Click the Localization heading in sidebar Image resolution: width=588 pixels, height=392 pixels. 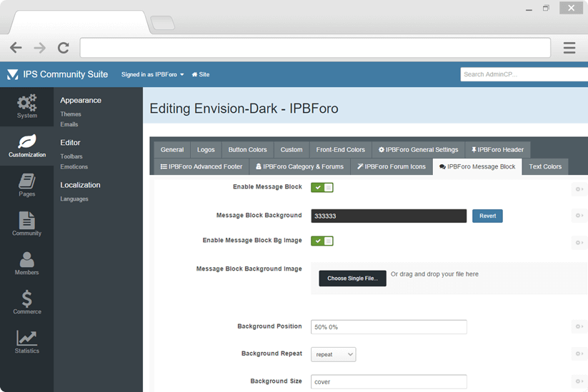80,185
